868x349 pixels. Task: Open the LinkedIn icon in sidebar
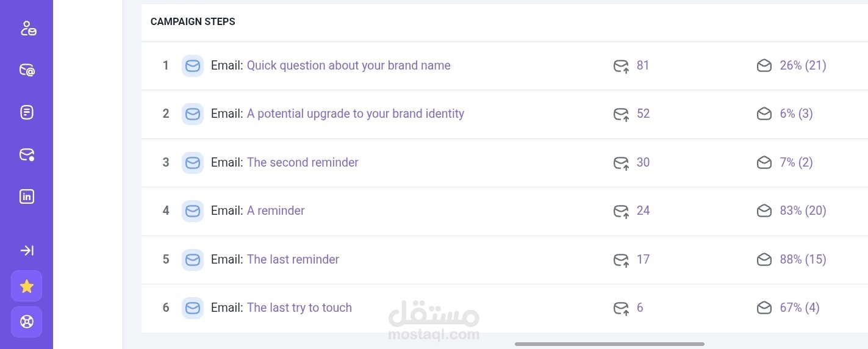[x=27, y=196]
